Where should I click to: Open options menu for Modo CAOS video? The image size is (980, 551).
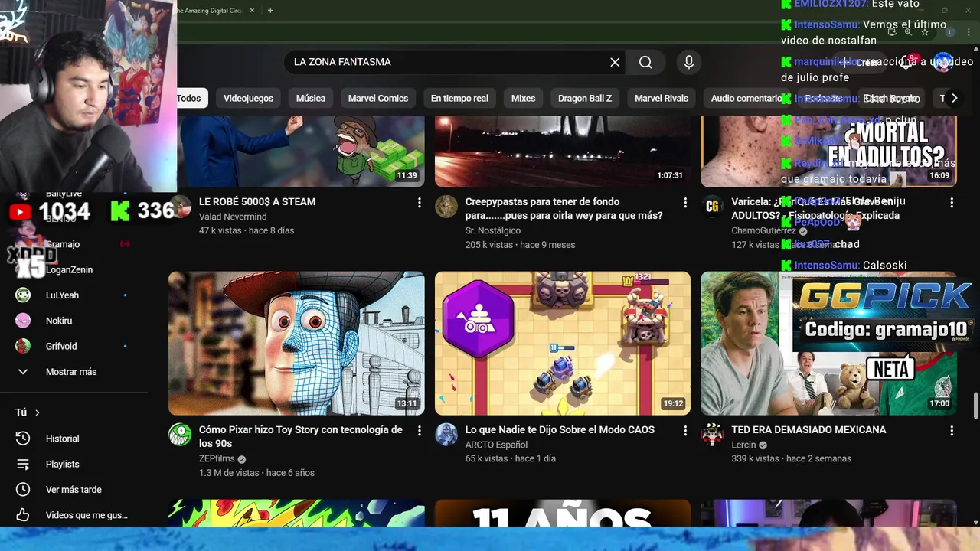pyautogui.click(x=685, y=430)
